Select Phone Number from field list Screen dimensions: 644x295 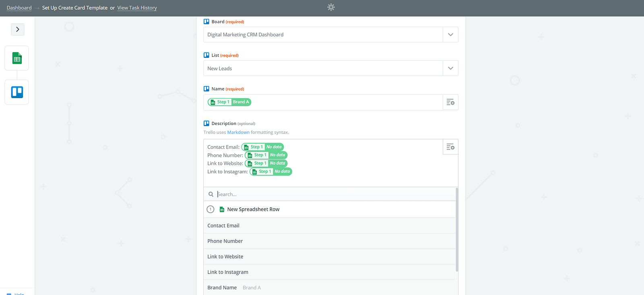225,241
